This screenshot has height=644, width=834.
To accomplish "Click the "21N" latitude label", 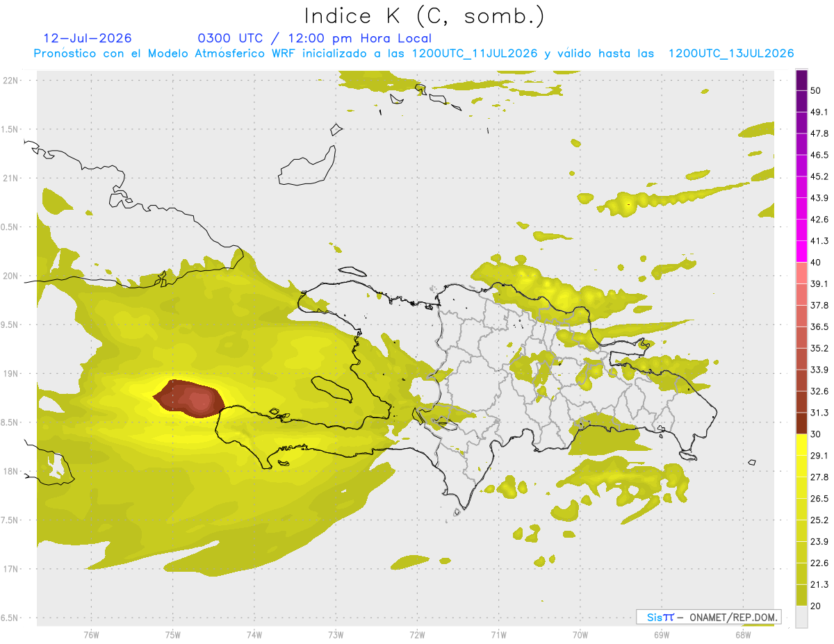I will tap(10, 178).
